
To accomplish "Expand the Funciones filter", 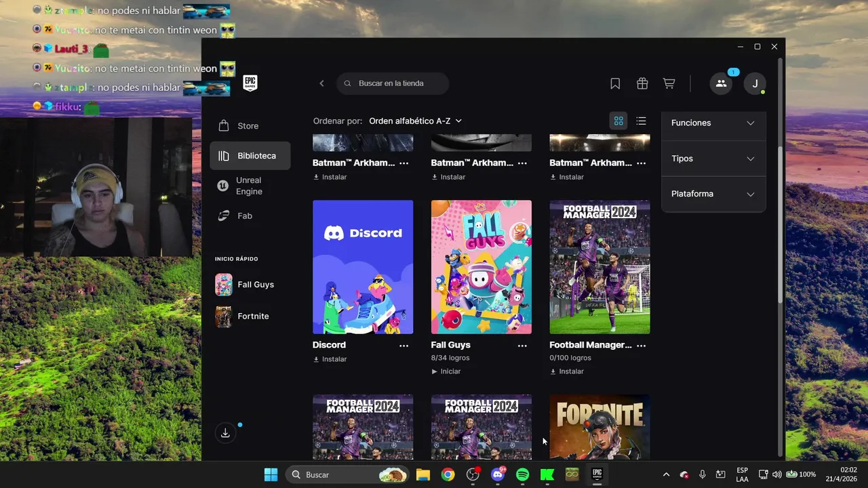I will (713, 123).
